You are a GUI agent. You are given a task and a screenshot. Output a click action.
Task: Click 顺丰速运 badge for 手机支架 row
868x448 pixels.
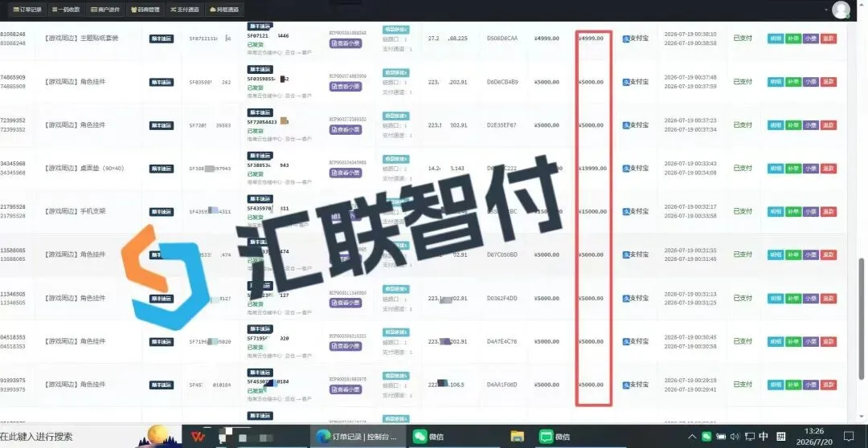coord(161,212)
